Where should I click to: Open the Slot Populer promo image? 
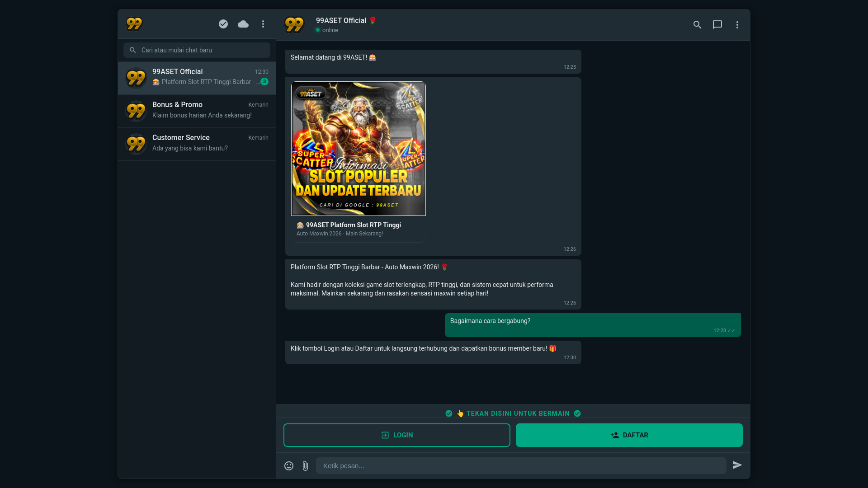359,149
